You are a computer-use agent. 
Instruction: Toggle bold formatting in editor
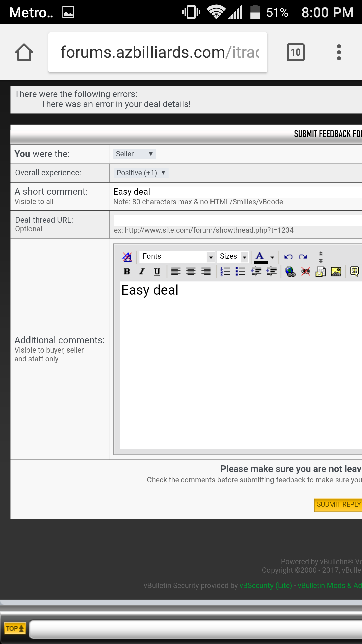[127, 271]
